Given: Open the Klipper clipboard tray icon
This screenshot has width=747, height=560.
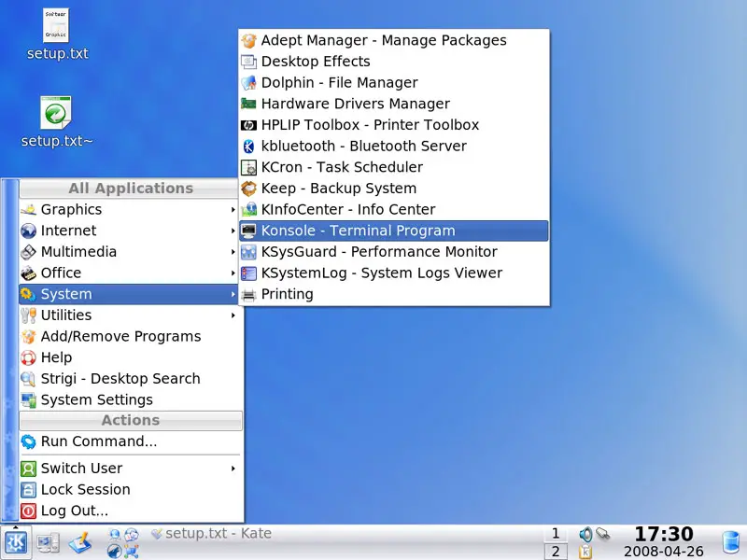Looking at the screenshot, I should tap(585, 552).
